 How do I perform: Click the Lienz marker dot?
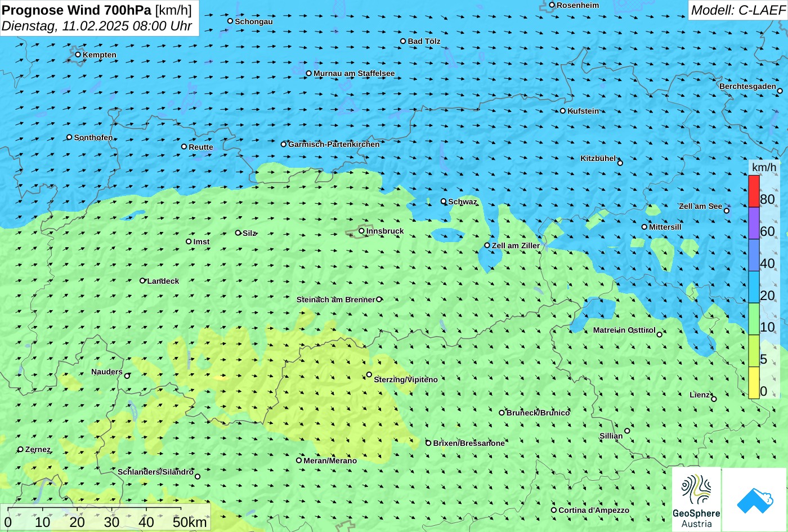714,399
